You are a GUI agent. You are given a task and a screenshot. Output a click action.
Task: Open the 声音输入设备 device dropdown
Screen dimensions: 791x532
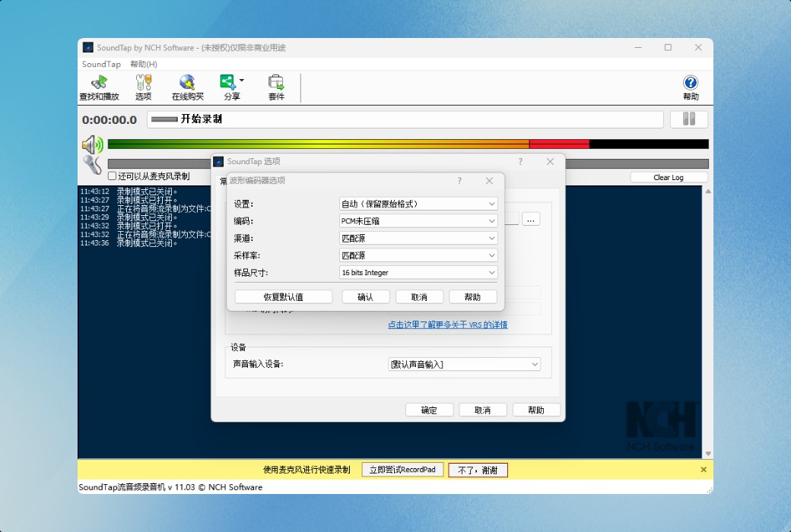pos(464,364)
